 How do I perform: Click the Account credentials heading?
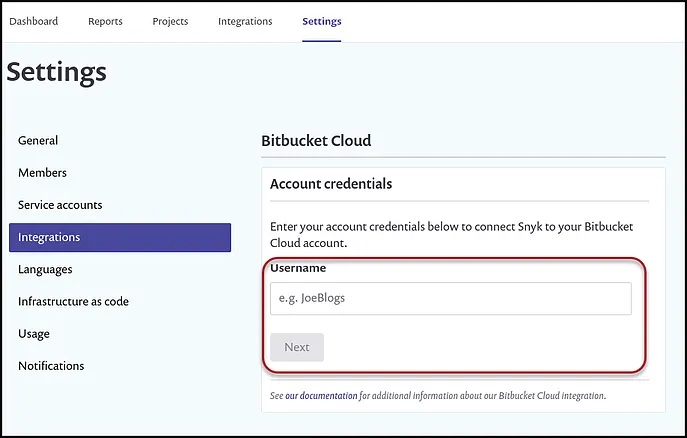(331, 184)
